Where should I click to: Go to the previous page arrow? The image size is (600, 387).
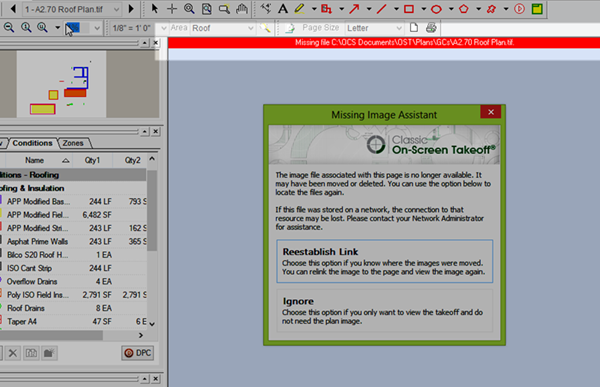pos(13,8)
